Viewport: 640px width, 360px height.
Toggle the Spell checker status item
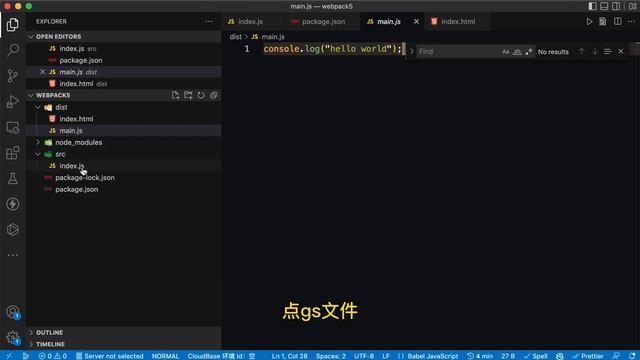tap(536, 356)
